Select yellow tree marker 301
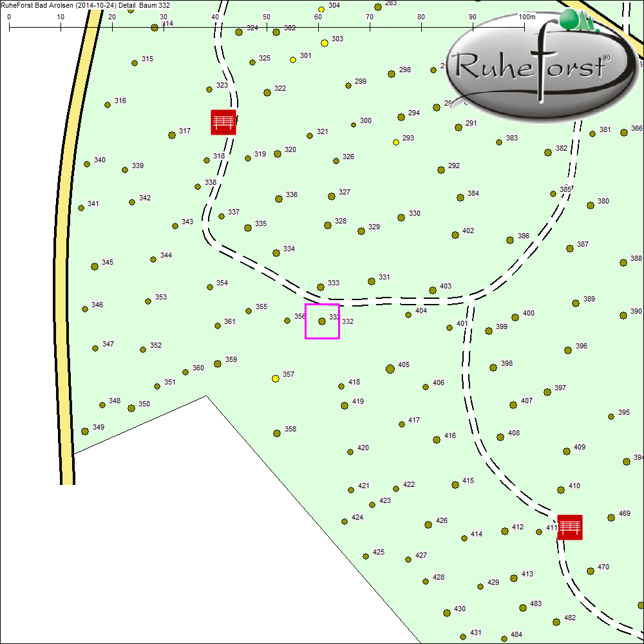Screen dimensions: 644x644 (x=293, y=59)
